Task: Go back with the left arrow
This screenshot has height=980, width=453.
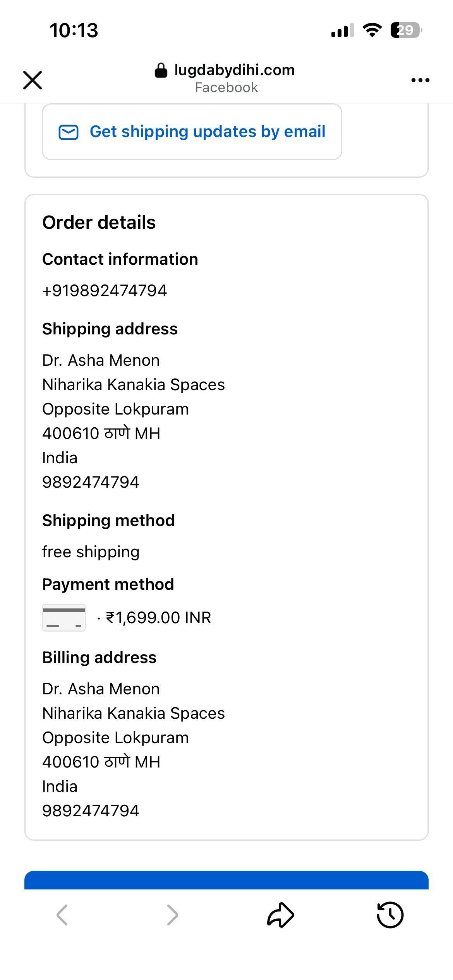Action: [x=62, y=915]
